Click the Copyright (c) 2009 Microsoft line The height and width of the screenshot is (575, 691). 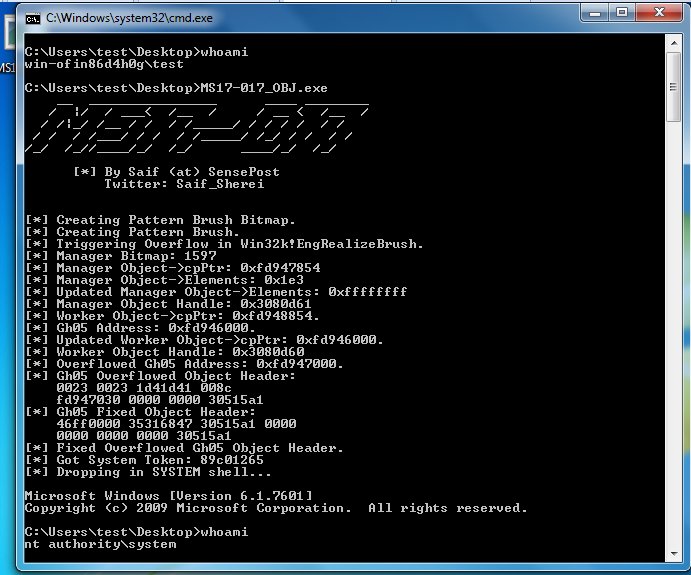(x=276, y=508)
